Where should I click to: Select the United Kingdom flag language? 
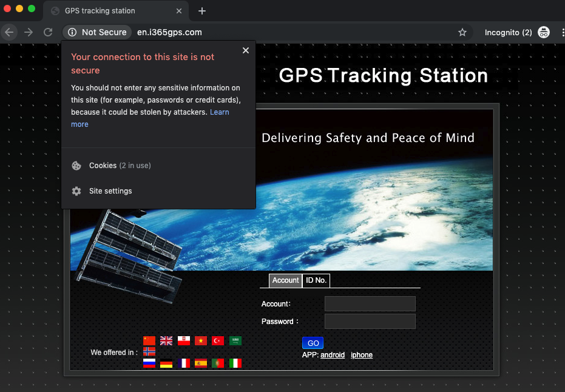[166, 341]
